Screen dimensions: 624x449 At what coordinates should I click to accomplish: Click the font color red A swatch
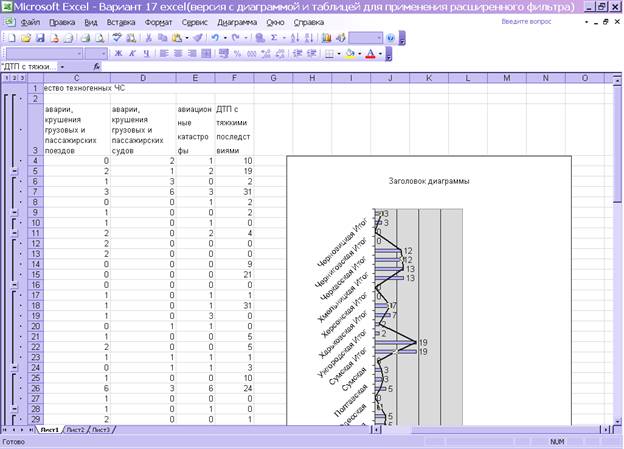pos(370,53)
